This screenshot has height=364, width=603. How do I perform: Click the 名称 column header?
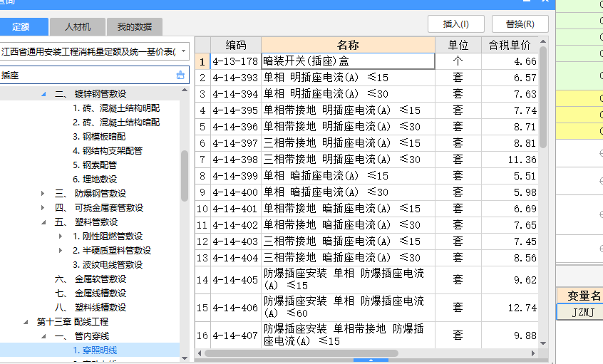[348, 45]
